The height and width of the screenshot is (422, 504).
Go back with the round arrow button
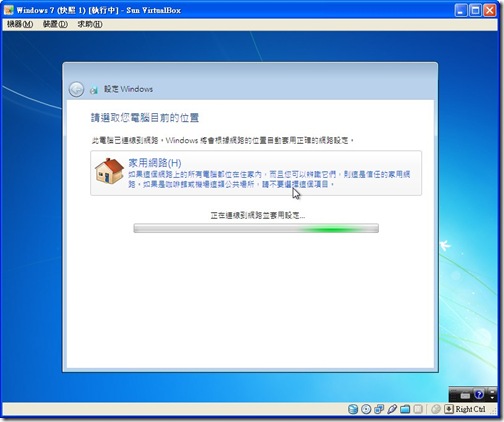pos(76,89)
